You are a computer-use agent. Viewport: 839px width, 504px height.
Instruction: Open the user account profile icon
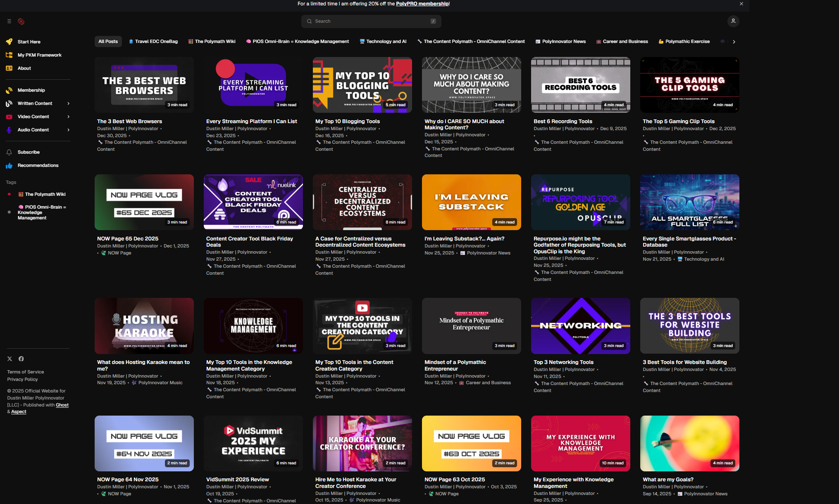(733, 21)
